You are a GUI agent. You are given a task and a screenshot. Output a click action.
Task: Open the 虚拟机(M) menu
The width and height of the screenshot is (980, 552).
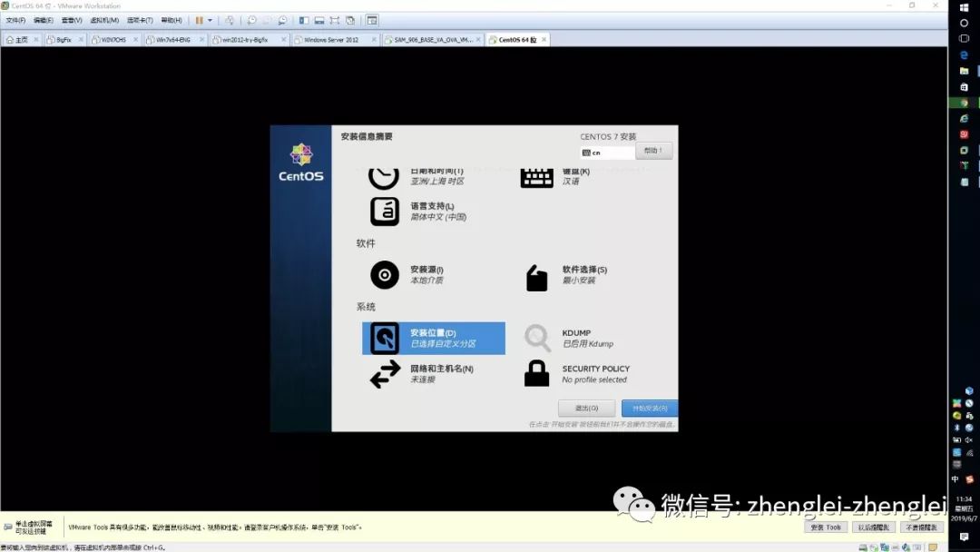104,20
